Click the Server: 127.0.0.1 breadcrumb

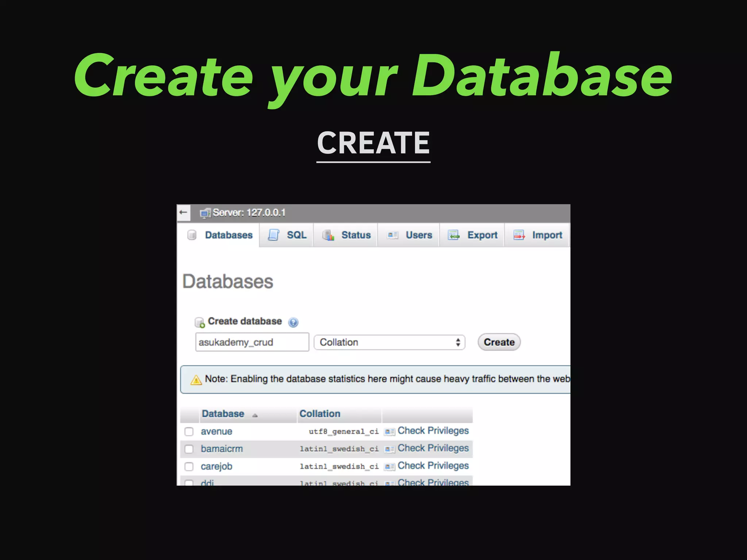point(249,213)
